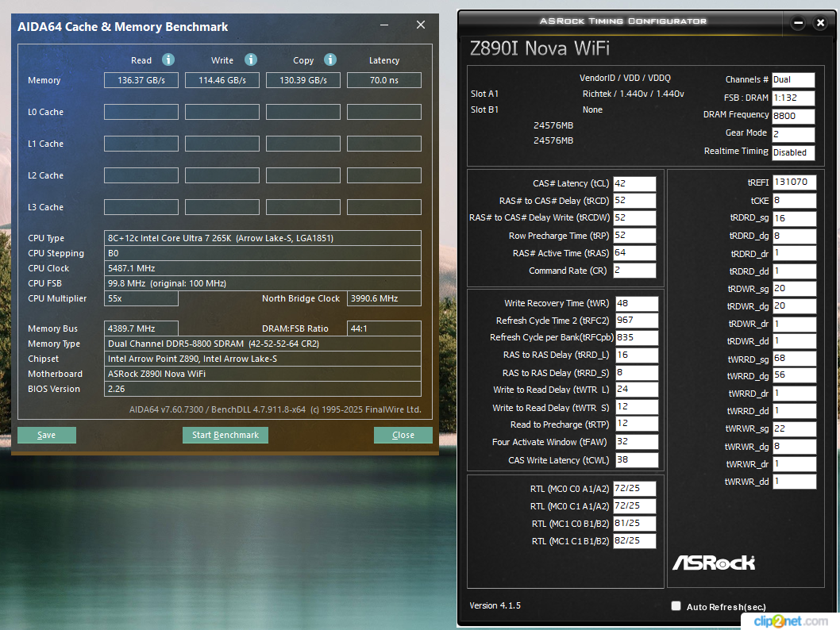Click the Memory Latency result 70.0 ns
Image resolution: width=840 pixels, height=630 pixels.
coord(384,80)
